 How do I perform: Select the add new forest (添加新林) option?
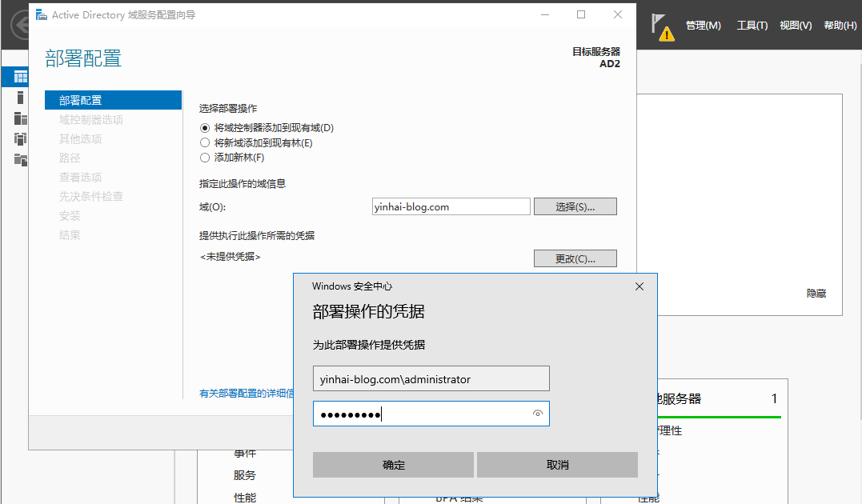coord(232,158)
